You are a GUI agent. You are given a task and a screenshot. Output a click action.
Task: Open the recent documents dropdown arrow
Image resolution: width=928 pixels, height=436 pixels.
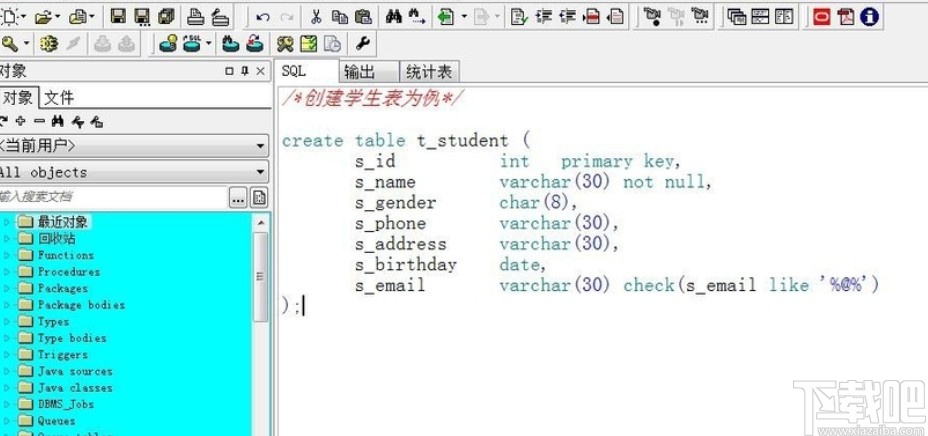pos(92,18)
